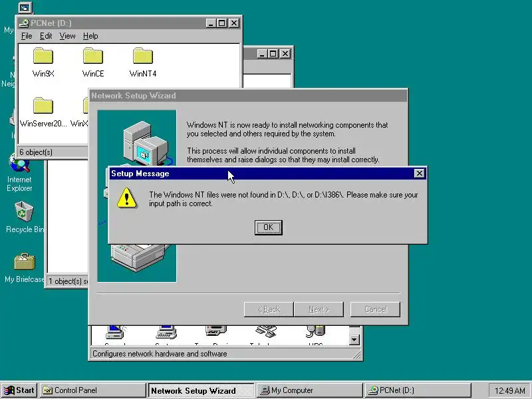Image resolution: width=532 pixels, height=399 pixels.
Task: Click the Control Panel window resize grip
Action: [x=357, y=355]
